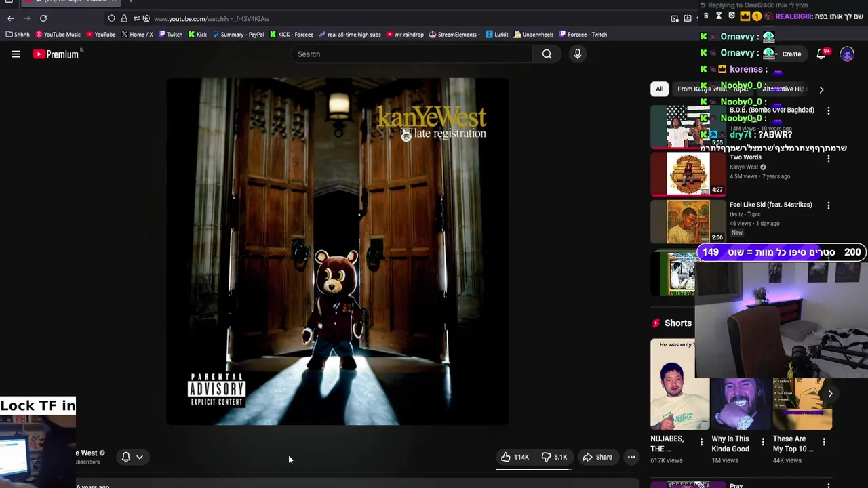Open Forceee - Twitch bookmark
Image resolution: width=868 pixels, height=488 pixels.
(583, 35)
